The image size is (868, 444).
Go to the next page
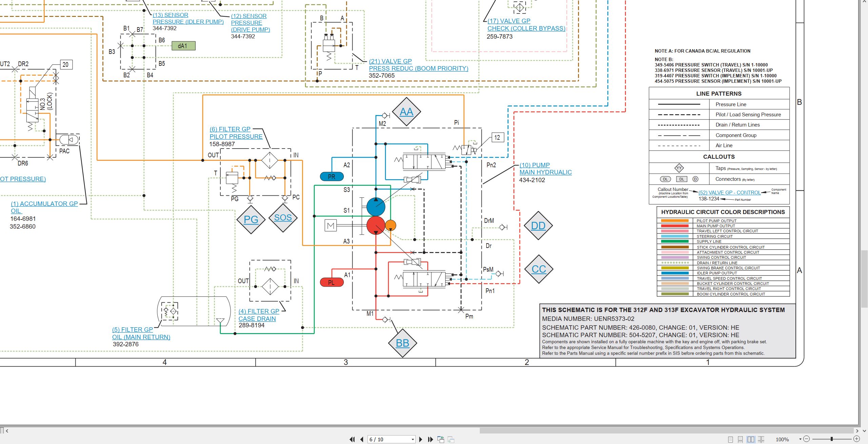421,439
